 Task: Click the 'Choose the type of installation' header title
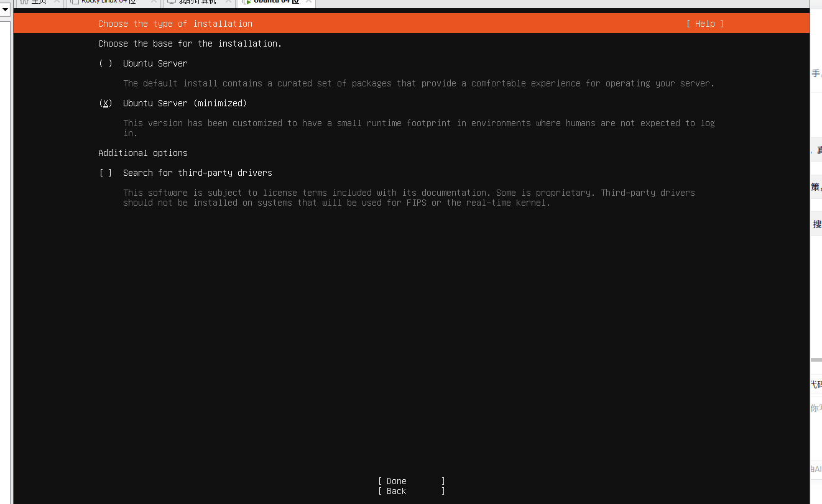point(175,24)
